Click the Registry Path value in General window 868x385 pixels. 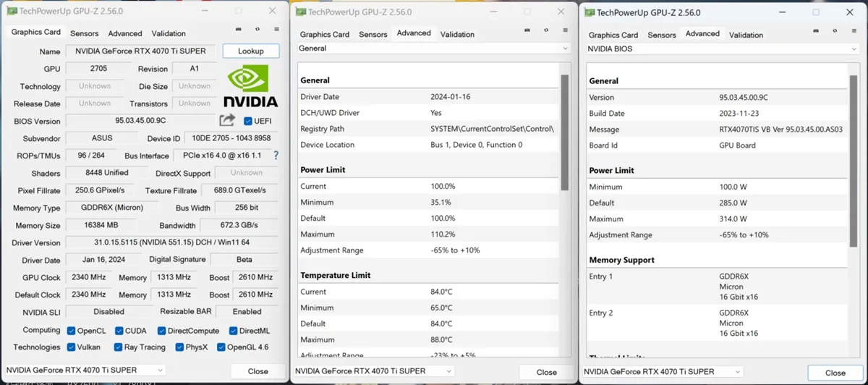492,129
